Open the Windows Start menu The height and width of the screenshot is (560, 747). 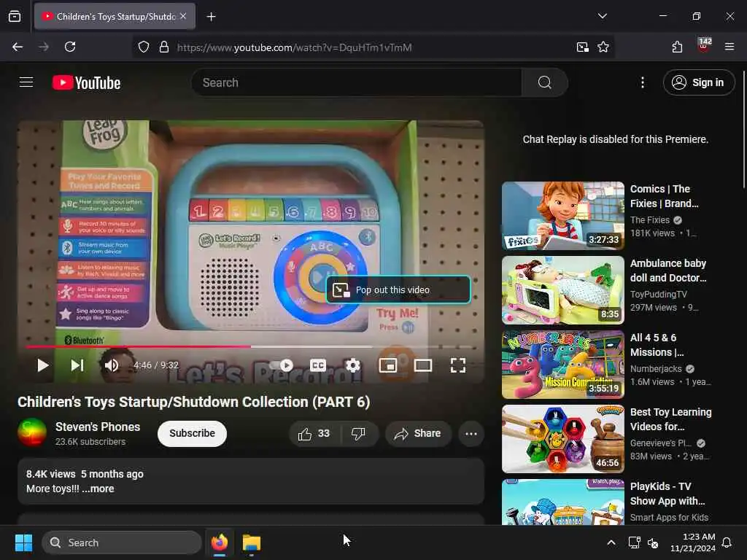point(23,542)
